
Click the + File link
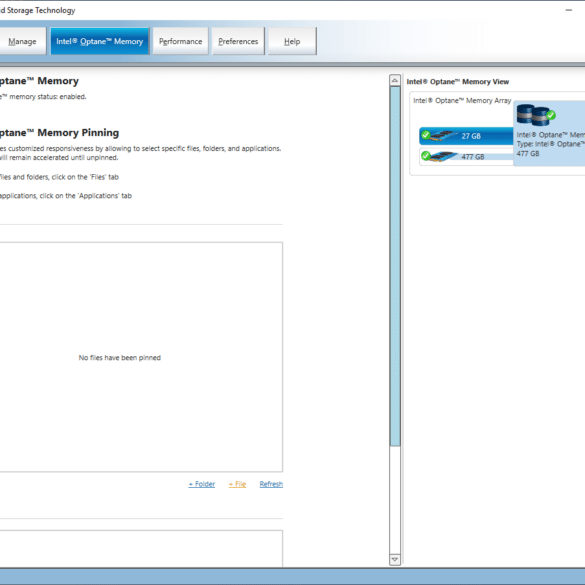(x=237, y=484)
